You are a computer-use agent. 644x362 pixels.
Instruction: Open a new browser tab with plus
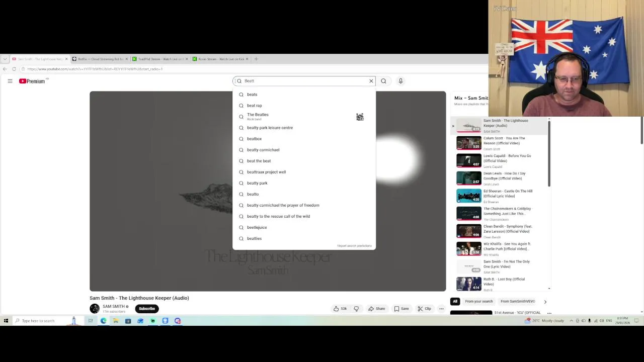[256, 59]
